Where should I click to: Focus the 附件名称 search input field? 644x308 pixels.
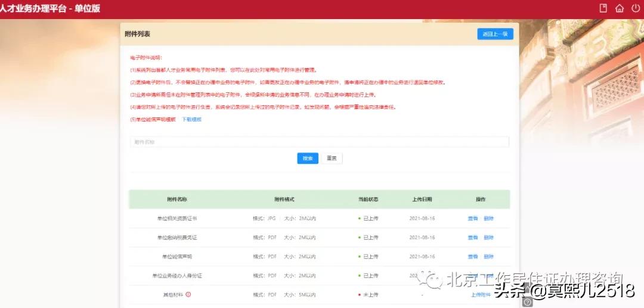coord(320,142)
